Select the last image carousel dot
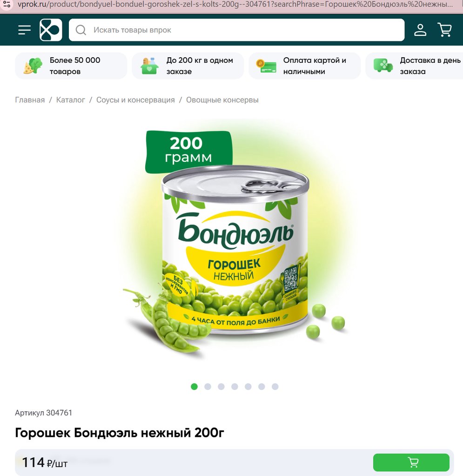Viewport: 463px width, 476px height. click(x=275, y=386)
